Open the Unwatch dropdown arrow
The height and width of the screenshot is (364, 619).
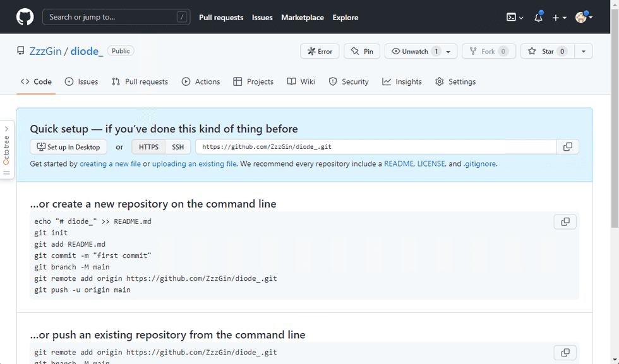point(448,52)
